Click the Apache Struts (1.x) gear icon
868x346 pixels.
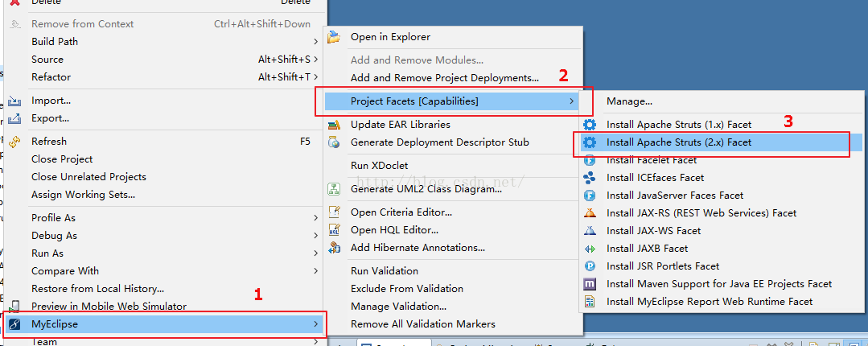pos(590,125)
